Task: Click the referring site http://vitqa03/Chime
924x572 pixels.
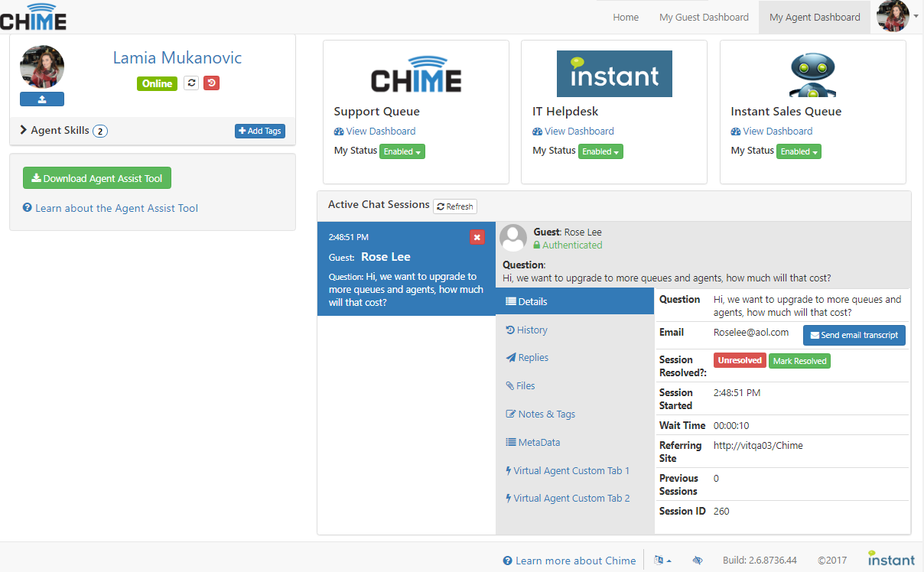Action: (x=758, y=445)
